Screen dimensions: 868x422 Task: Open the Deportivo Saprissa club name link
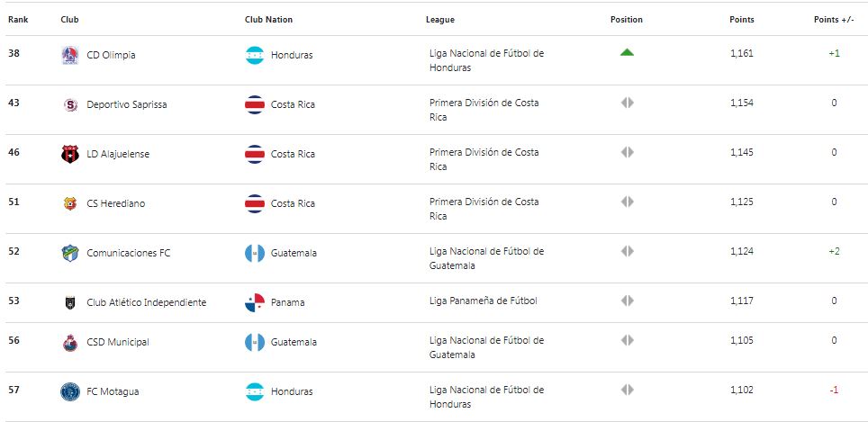coord(127,104)
